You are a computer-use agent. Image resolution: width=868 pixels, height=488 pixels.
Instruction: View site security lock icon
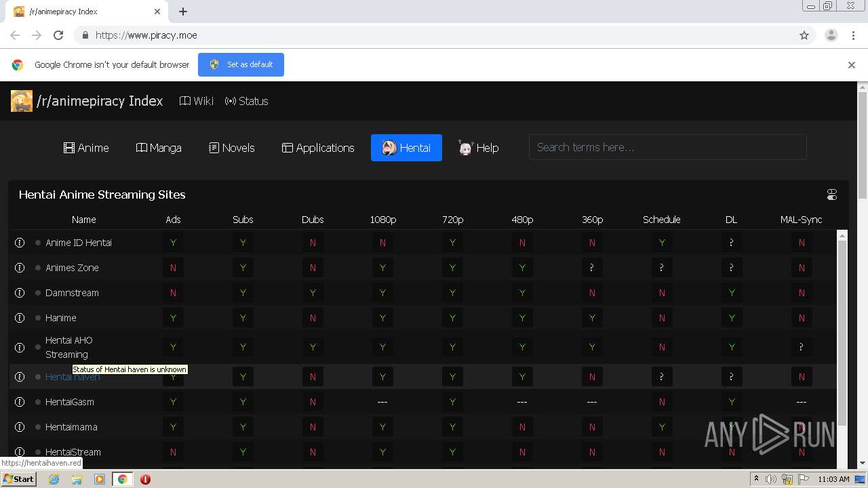click(x=85, y=35)
